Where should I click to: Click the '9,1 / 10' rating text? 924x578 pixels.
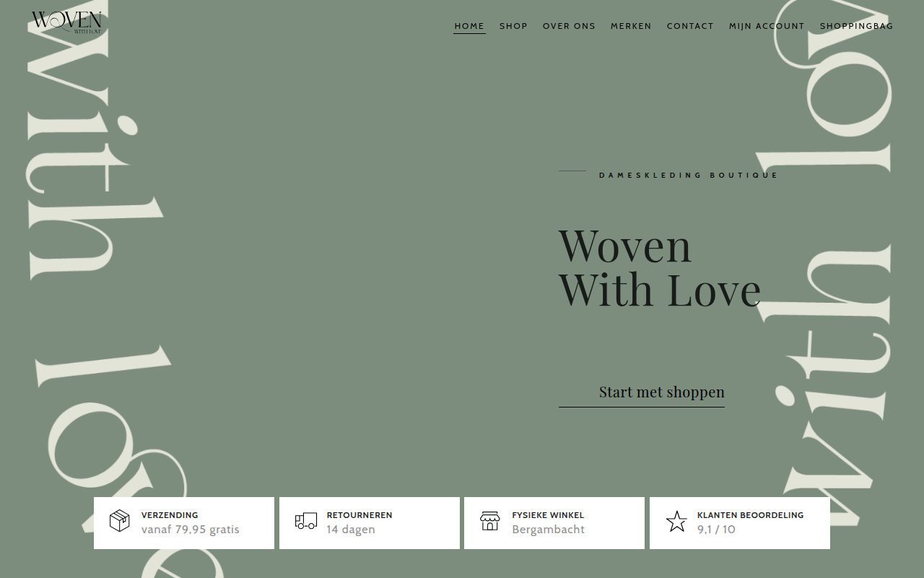716,530
